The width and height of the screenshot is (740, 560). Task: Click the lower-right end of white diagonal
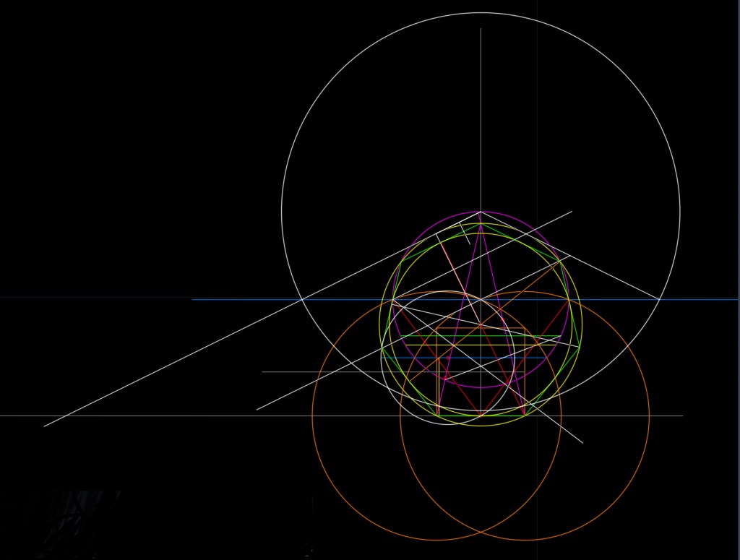[x=582, y=442]
